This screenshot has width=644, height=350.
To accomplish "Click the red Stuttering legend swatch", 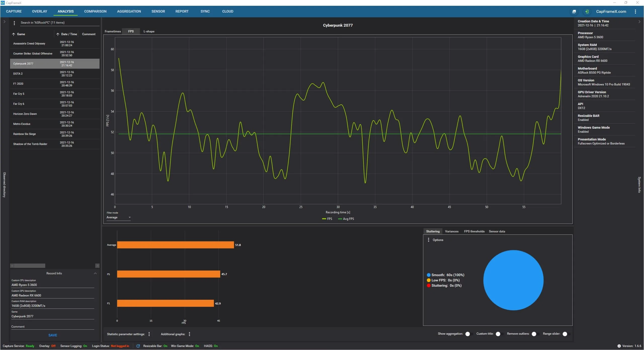I will [x=429, y=286].
